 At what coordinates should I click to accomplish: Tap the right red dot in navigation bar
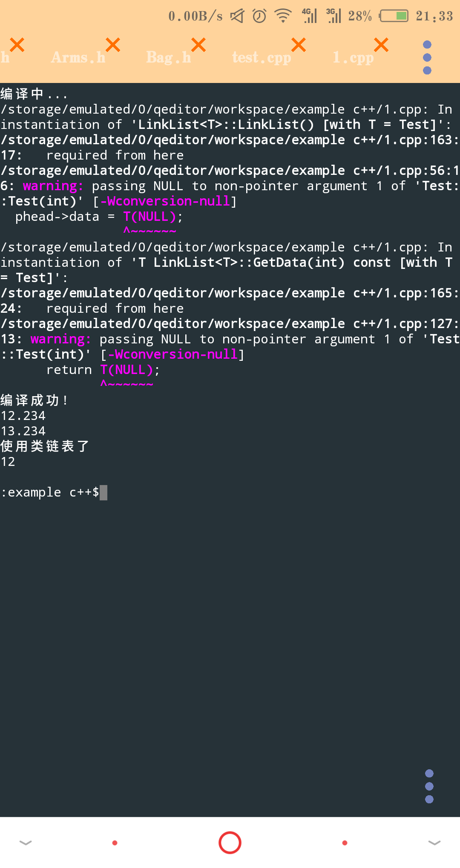pos(345,843)
